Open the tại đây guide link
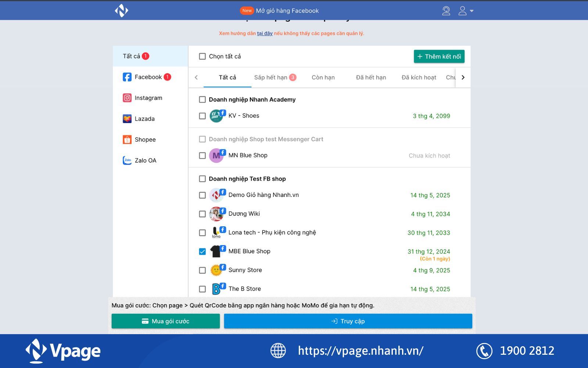The height and width of the screenshot is (368, 588). coord(265,33)
